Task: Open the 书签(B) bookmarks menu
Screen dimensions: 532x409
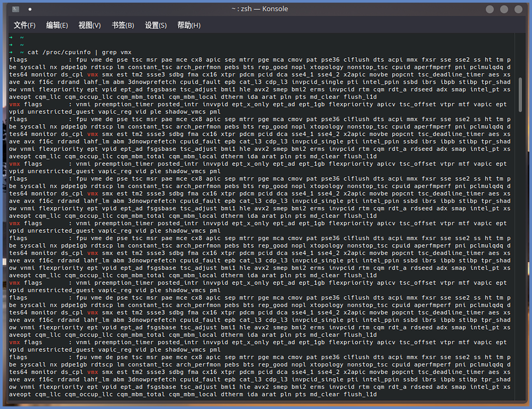Action: [123, 25]
